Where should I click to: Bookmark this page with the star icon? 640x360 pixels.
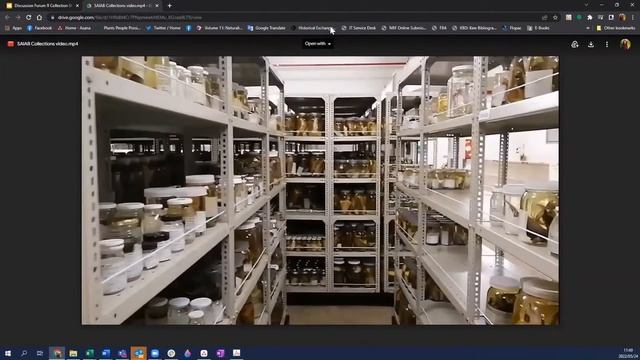click(x=555, y=18)
